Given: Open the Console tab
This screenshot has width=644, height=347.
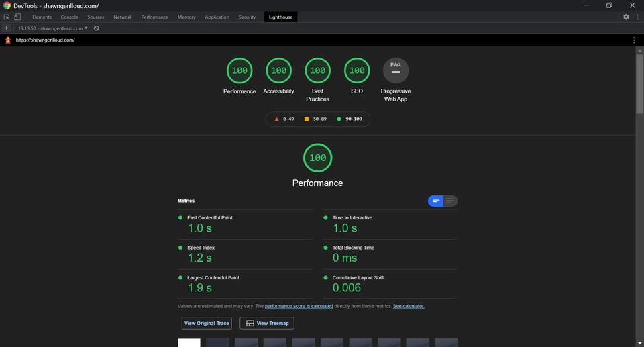Looking at the screenshot, I should [x=69, y=17].
